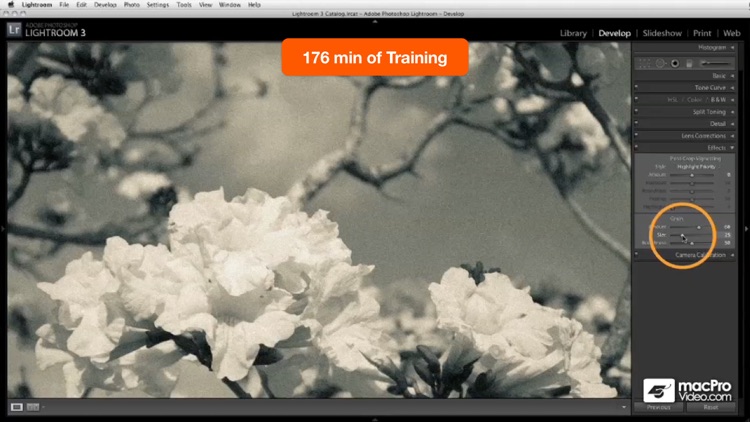Open the Tools menu

coord(184,5)
